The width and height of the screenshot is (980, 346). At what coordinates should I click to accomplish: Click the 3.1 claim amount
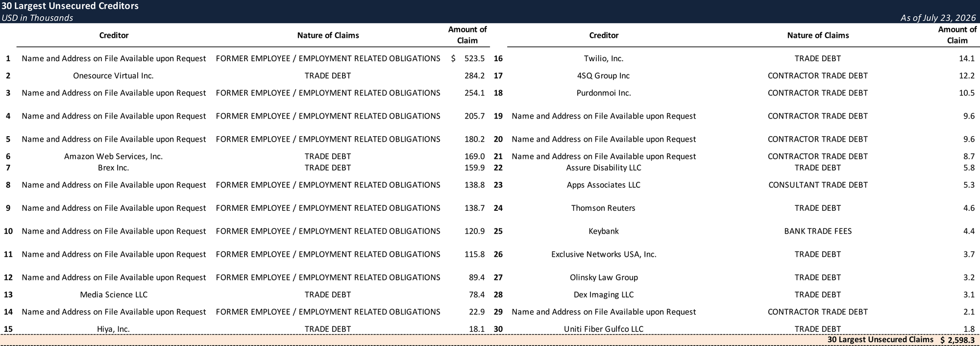point(969,295)
